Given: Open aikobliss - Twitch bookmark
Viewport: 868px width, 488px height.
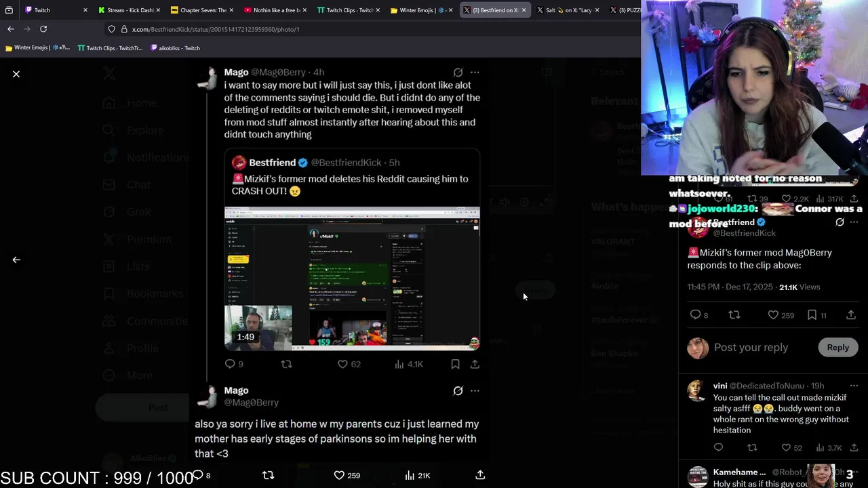Looking at the screenshot, I should (x=175, y=48).
